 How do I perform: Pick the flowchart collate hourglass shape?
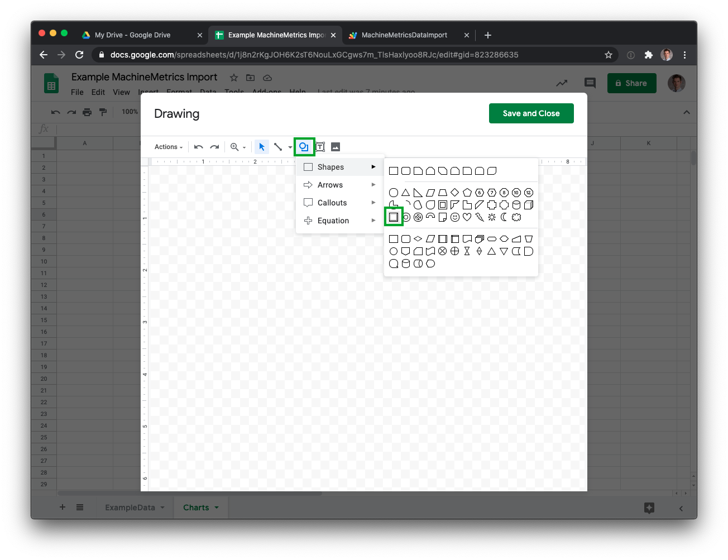pos(467,251)
